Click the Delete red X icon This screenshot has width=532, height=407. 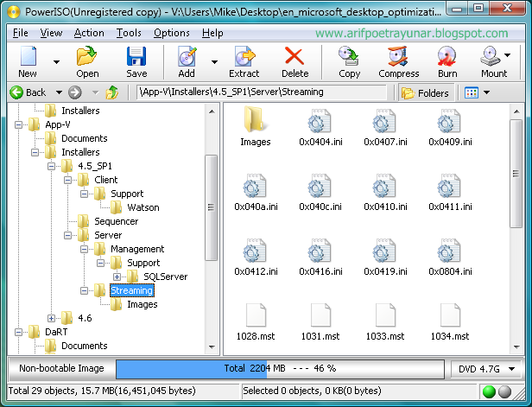coord(294,56)
